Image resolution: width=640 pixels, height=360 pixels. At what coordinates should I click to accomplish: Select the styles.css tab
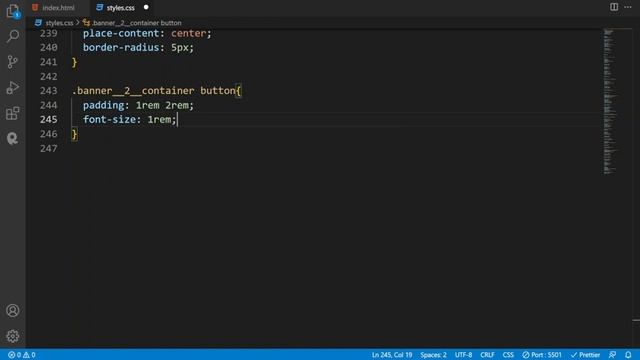click(121, 8)
